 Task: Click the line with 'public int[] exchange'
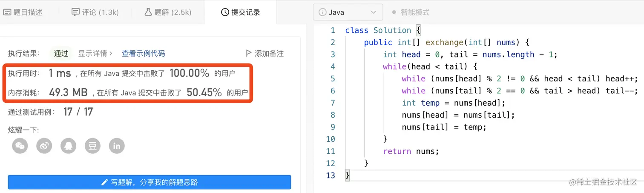[x=447, y=42]
